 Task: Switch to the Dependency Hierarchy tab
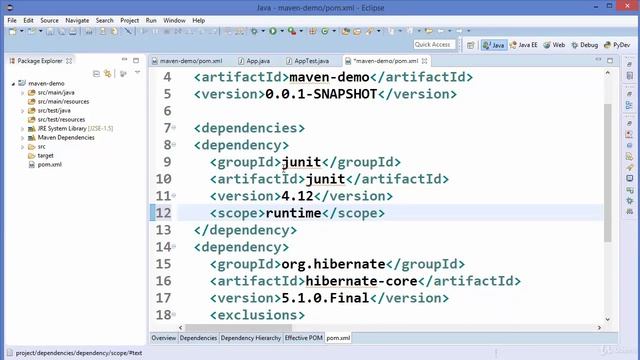click(x=251, y=338)
